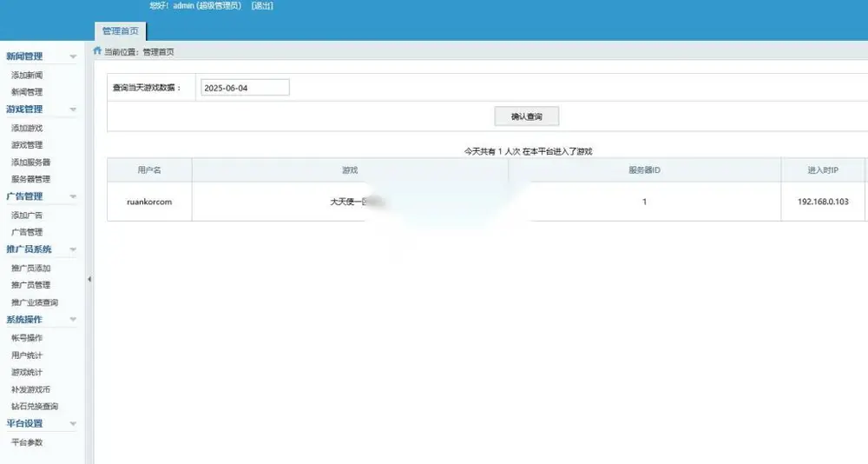
Task: Click the 用户名 column header
Action: click(149, 170)
